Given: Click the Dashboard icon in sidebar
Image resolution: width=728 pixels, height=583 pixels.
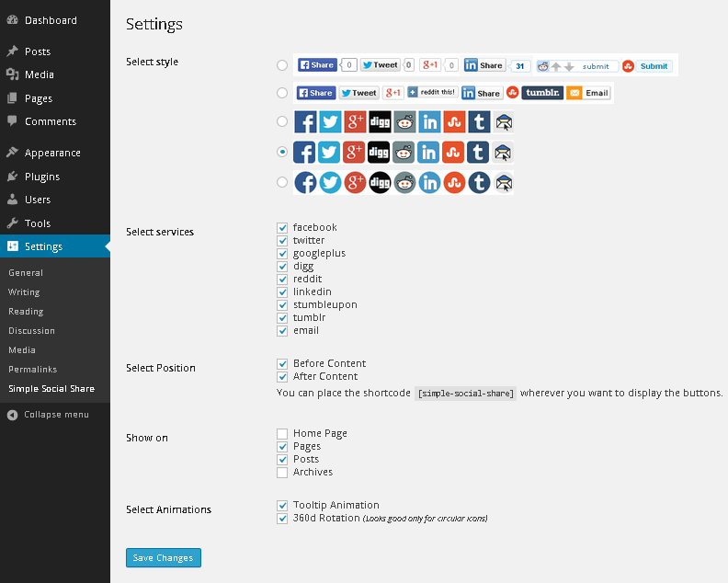Looking at the screenshot, I should 12,20.
